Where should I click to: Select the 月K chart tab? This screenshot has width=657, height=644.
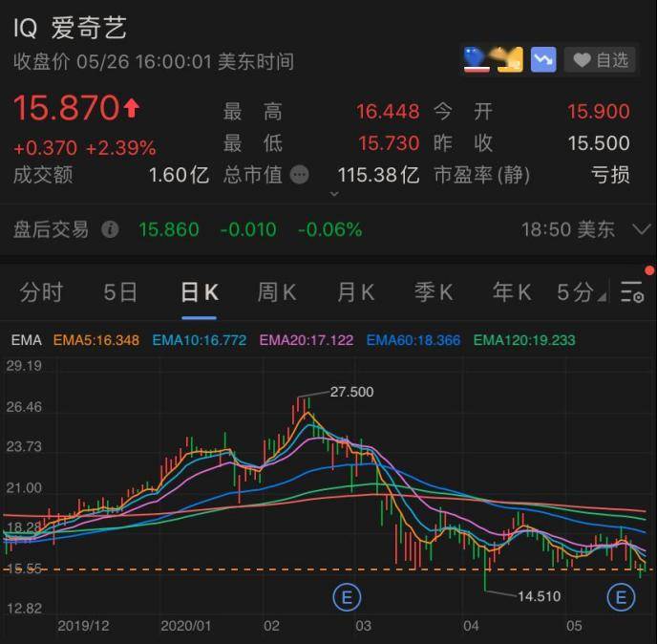(x=355, y=292)
